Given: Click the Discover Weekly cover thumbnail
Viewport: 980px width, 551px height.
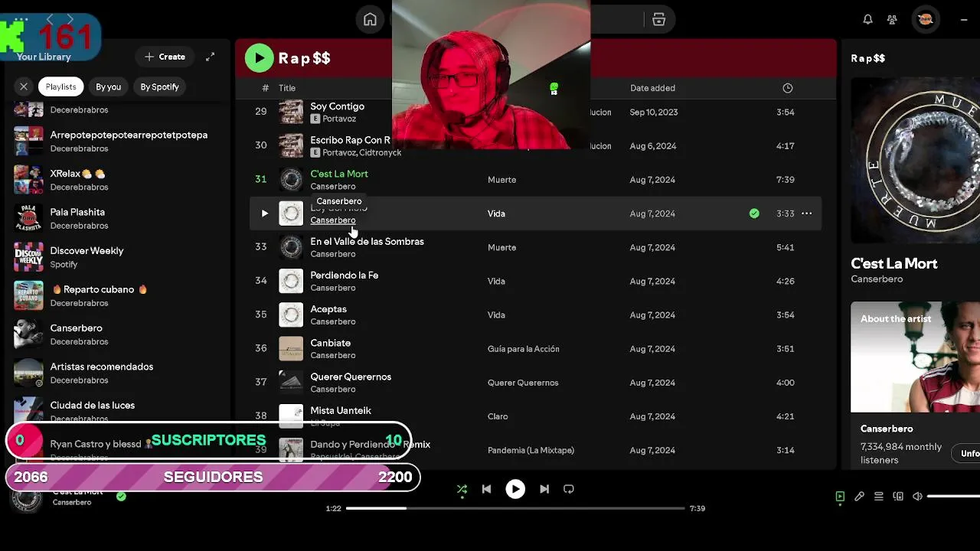Looking at the screenshot, I should pyautogui.click(x=29, y=257).
